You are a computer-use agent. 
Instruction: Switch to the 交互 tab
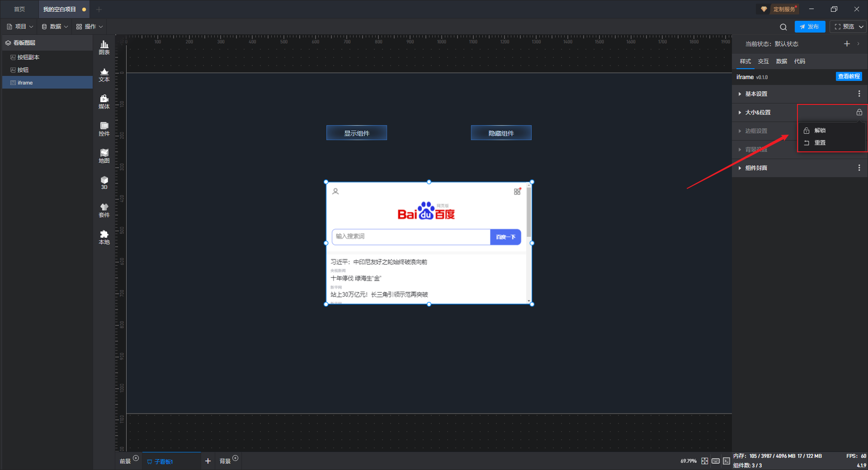pos(763,61)
